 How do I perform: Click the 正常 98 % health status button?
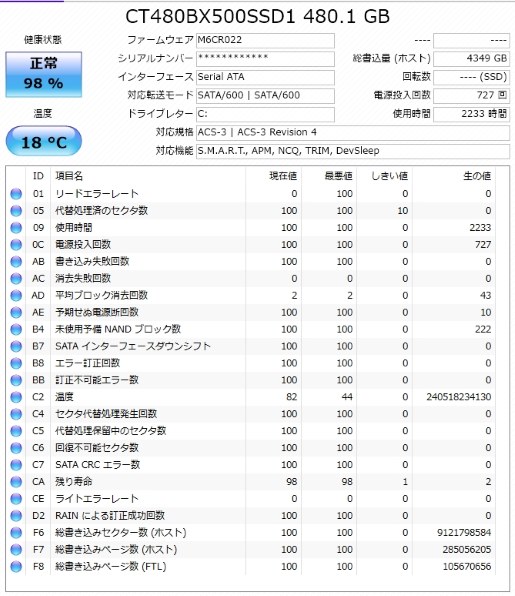tap(43, 74)
